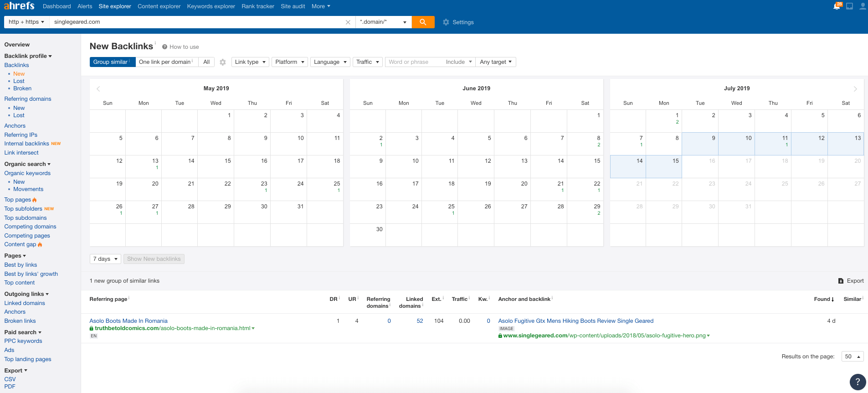Open the Platform filter
868x393 pixels.
tap(290, 62)
